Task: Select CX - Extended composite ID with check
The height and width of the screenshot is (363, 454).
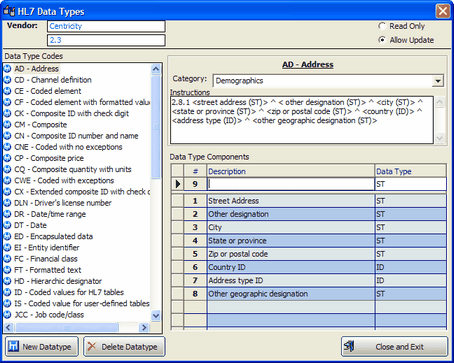Action: pyautogui.click(x=82, y=192)
